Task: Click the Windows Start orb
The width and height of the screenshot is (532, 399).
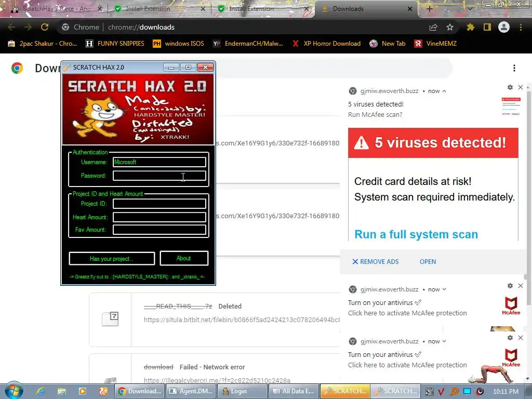Action: pos(14,391)
